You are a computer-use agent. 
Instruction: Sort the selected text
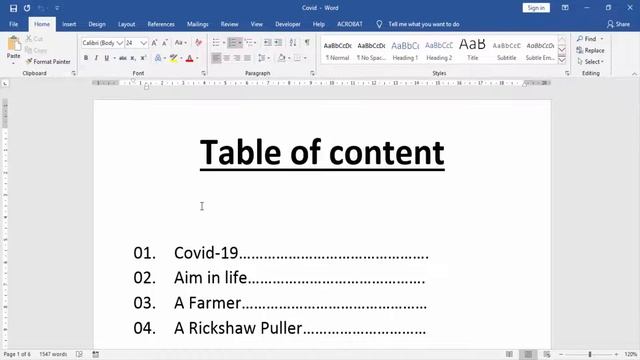(x=293, y=42)
